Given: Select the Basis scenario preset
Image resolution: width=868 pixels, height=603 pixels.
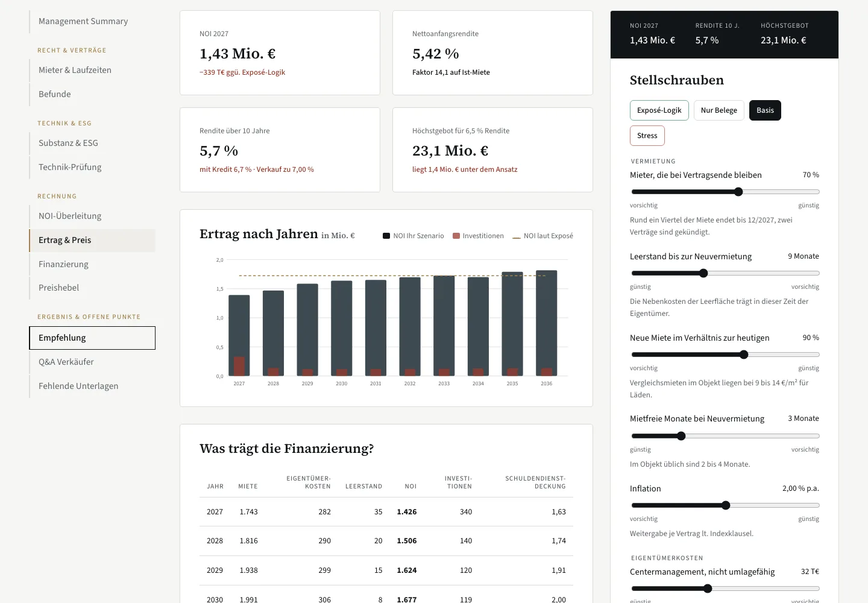Looking at the screenshot, I should 765,110.
